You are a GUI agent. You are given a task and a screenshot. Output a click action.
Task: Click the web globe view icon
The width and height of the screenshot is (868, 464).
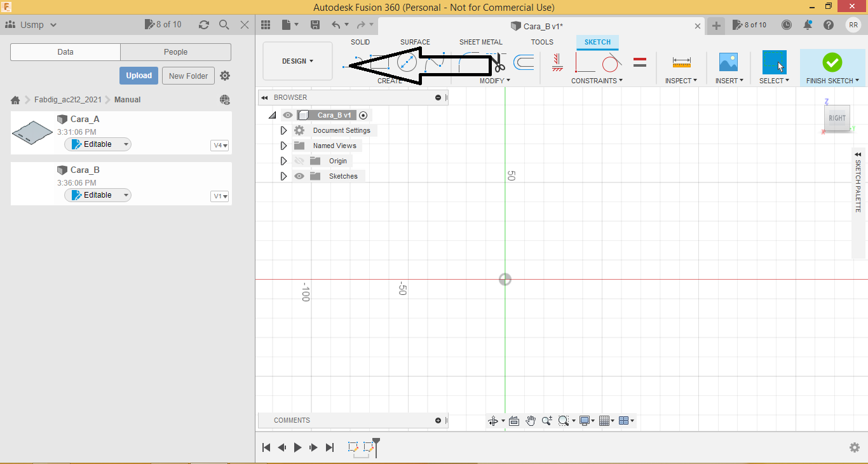point(224,100)
